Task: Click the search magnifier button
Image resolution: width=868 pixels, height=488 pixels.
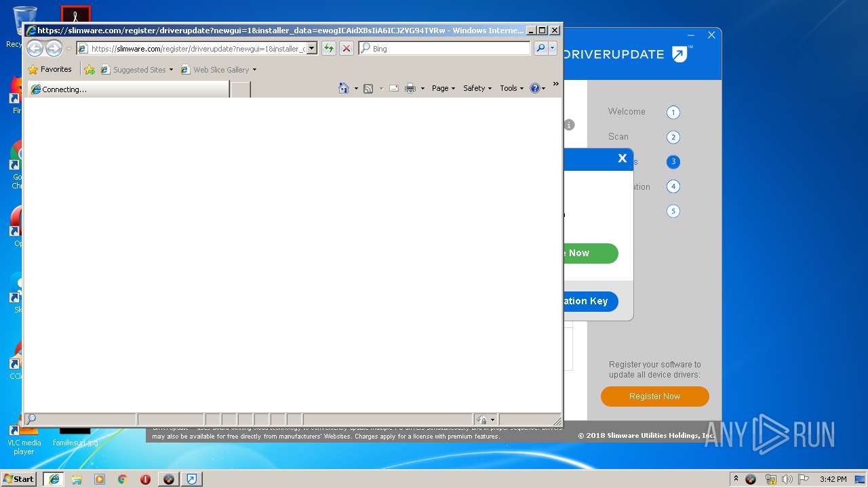Action: (540, 48)
